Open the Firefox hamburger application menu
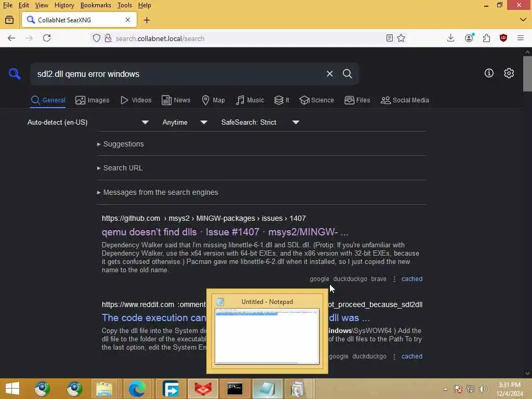 521,38
